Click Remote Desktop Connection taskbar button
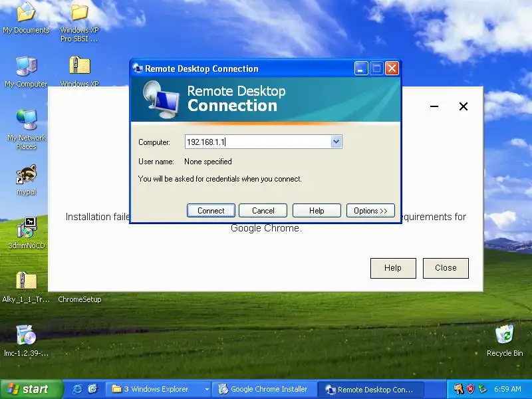 coord(370,390)
